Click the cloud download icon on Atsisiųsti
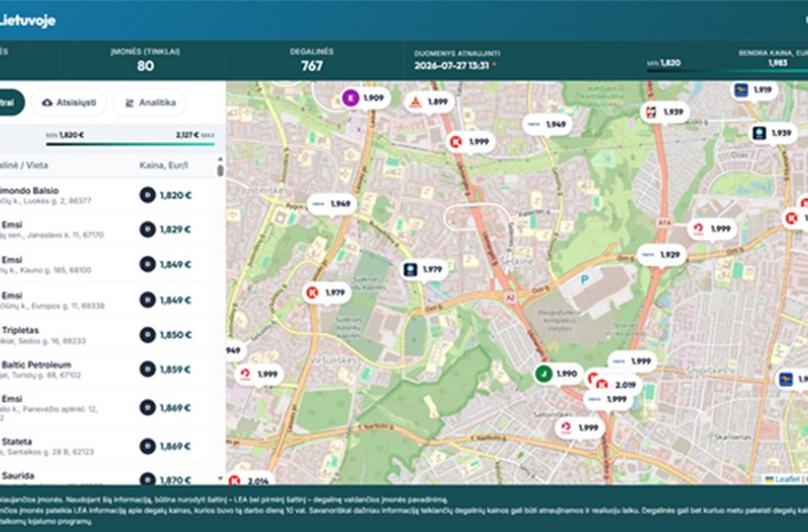Screen dimensions: 808x532 pos(47,103)
